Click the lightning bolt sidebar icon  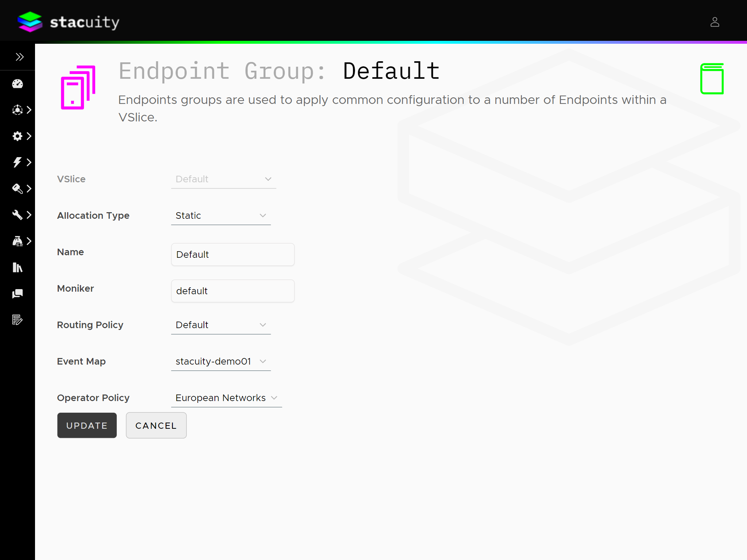18,162
